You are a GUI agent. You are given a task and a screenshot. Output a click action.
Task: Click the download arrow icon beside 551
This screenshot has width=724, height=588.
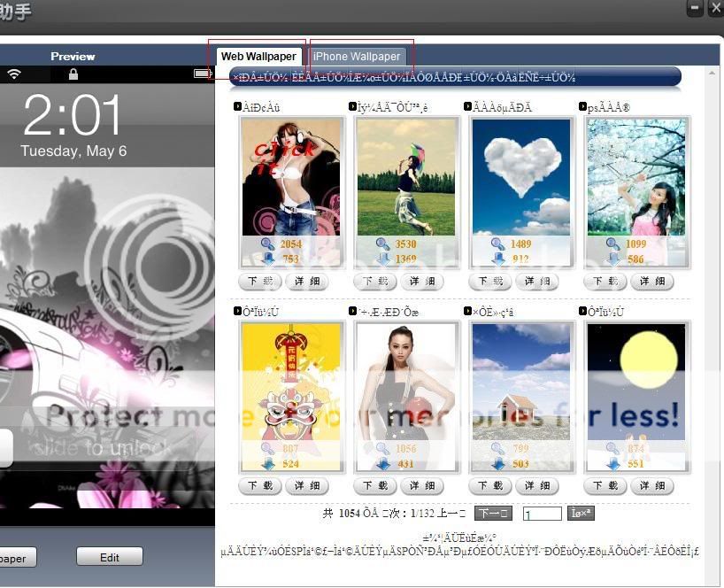(x=613, y=463)
